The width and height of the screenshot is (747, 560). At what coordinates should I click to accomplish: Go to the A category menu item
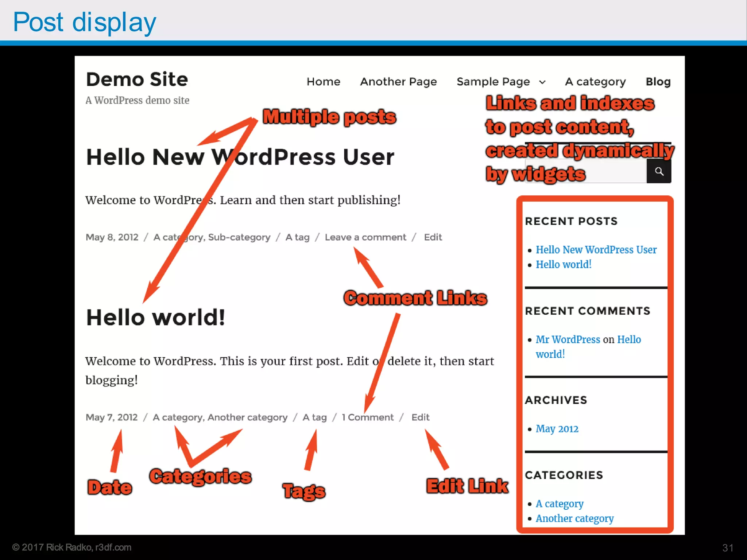pos(595,82)
